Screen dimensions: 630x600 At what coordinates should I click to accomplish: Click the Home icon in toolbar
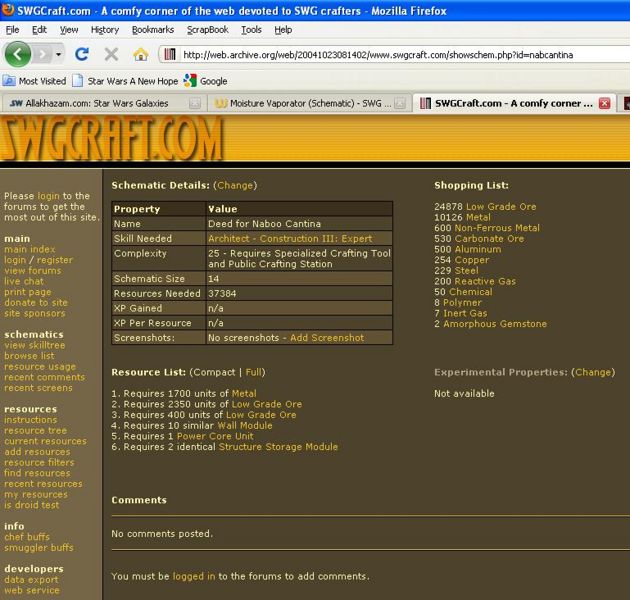140,54
